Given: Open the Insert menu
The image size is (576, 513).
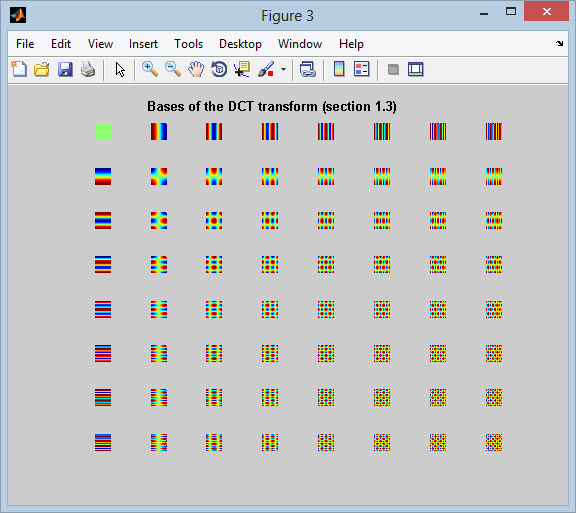Looking at the screenshot, I should click(x=143, y=44).
